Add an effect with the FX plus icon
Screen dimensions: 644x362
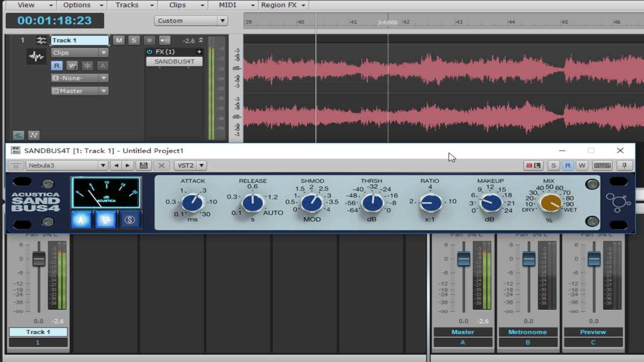(x=199, y=52)
